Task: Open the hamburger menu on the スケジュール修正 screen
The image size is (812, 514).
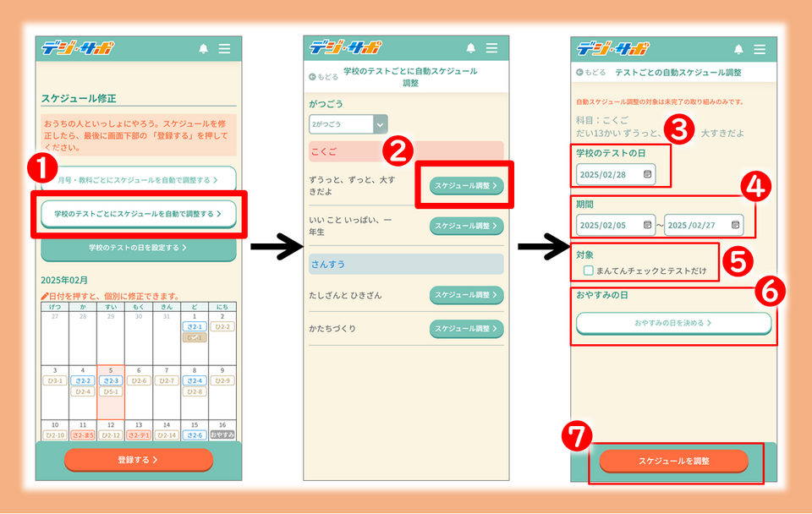Action: click(224, 49)
